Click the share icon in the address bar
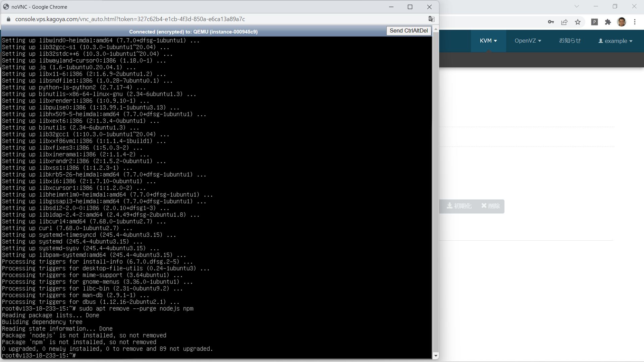 [x=565, y=22]
